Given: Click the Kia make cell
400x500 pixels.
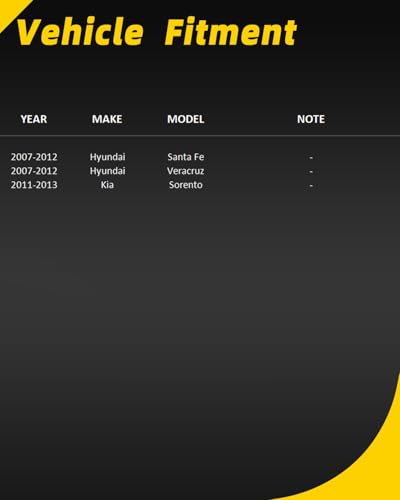Looking at the screenshot, I should tap(107, 185).
